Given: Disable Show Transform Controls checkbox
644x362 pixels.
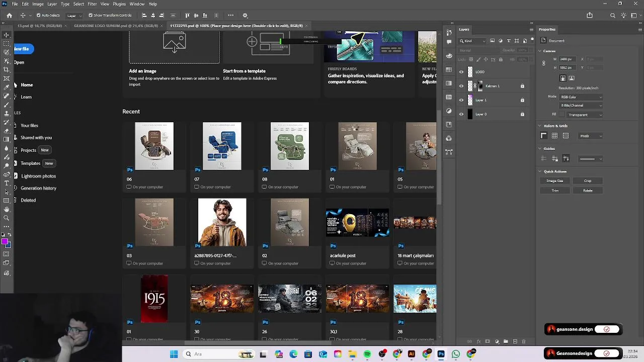Looking at the screenshot, I should click(x=91, y=16).
